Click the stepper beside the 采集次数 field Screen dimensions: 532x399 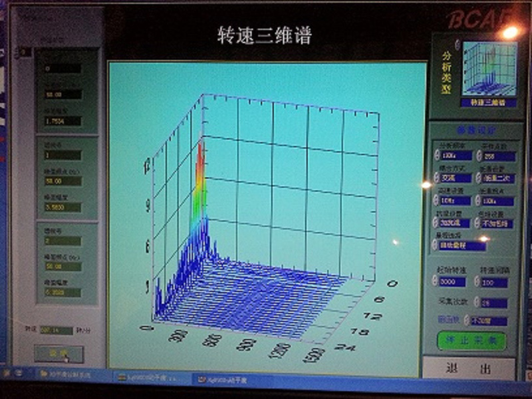pyautogui.click(x=477, y=302)
